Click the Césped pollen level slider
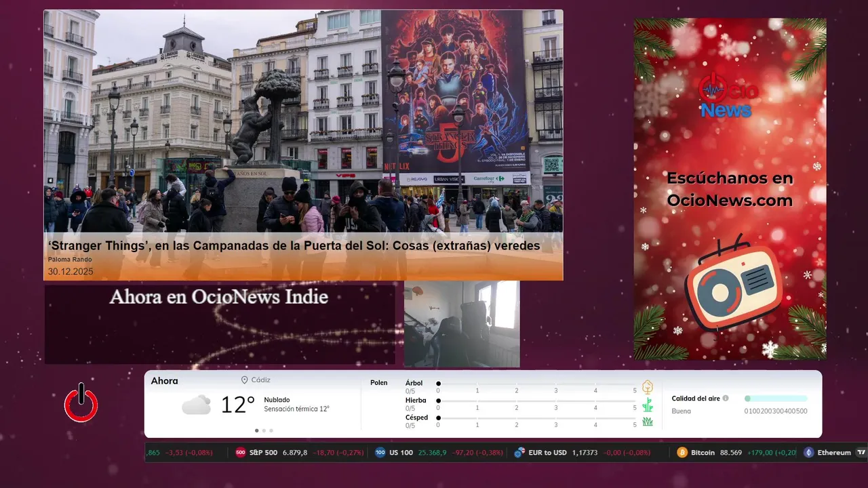 [x=536, y=418]
